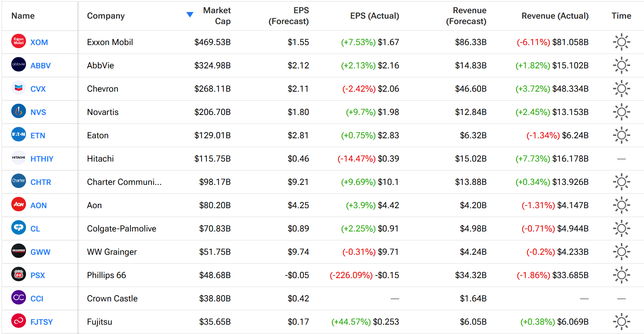Sort by Revenue (Actual) header
This screenshot has height=334, width=644.
555,16
